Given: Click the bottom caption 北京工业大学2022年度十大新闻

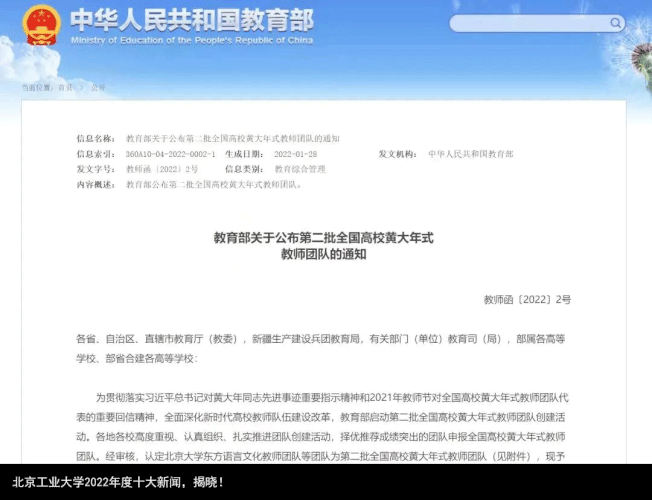Looking at the screenshot, I should [118, 482].
